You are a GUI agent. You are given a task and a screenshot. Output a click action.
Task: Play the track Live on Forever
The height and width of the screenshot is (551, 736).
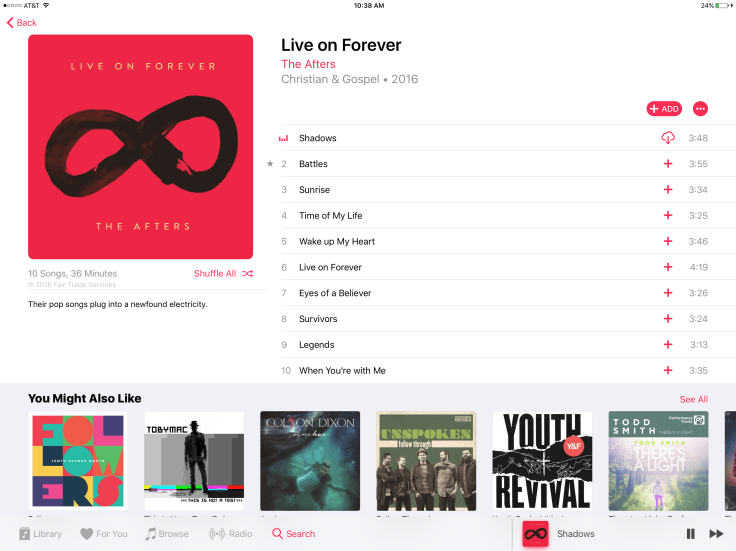[330, 267]
